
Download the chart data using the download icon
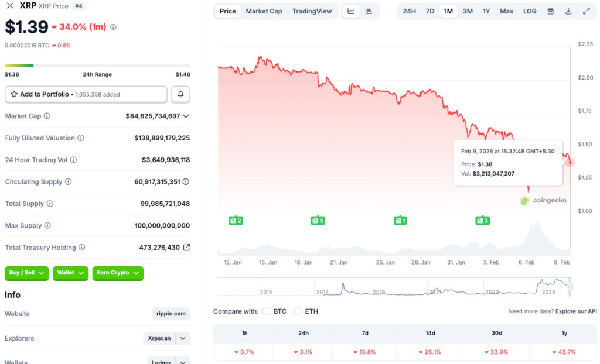click(568, 11)
